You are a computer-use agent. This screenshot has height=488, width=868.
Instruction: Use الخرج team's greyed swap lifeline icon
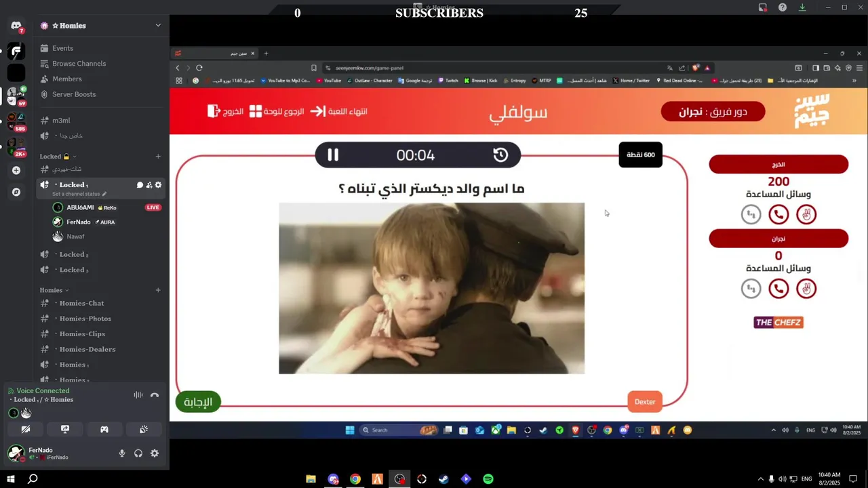click(751, 215)
